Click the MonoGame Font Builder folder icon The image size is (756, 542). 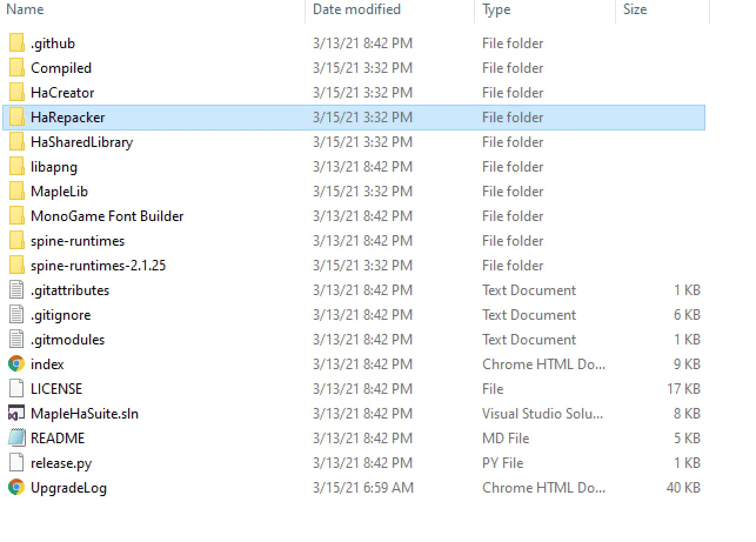click(x=17, y=216)
